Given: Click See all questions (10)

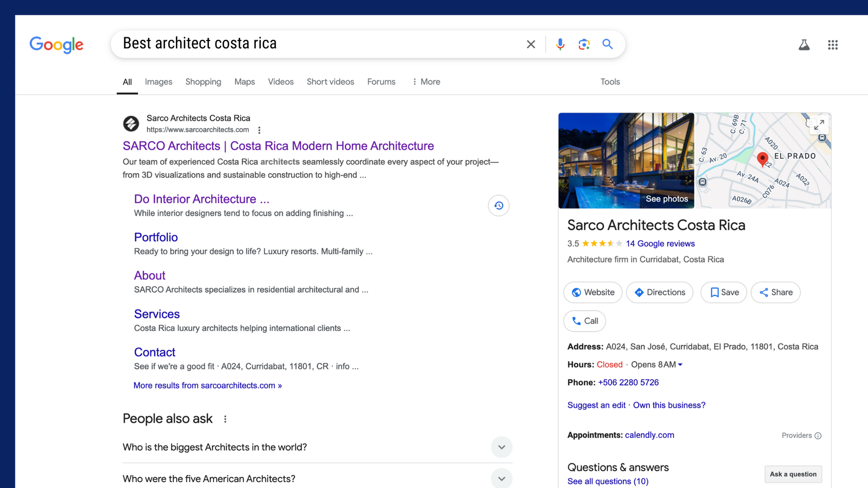Looking at the screenshot, I should pos(608,481).
